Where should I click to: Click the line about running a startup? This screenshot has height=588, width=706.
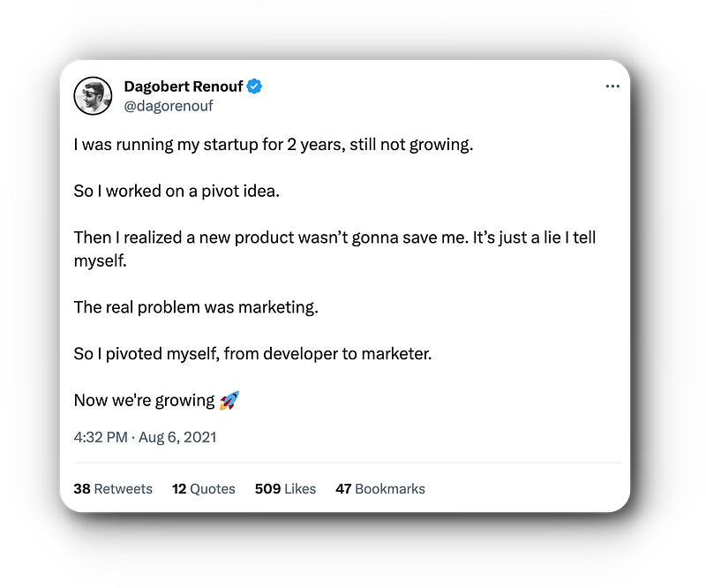click(x=274, y=145)
